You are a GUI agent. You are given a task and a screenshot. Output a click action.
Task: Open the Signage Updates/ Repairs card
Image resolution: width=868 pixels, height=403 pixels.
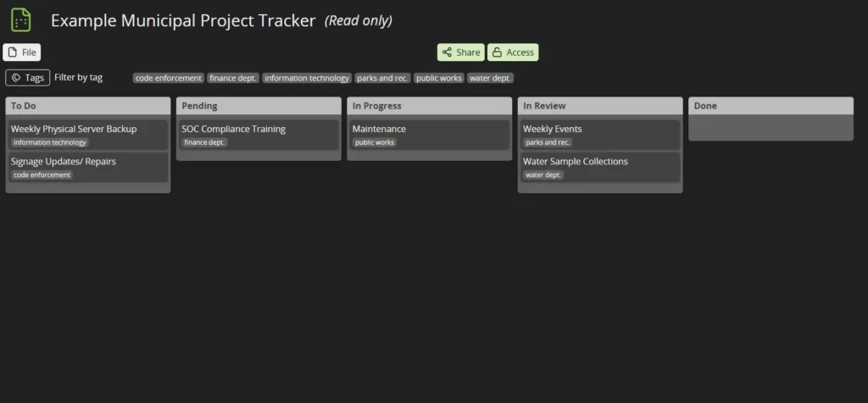tap(88, 168)
